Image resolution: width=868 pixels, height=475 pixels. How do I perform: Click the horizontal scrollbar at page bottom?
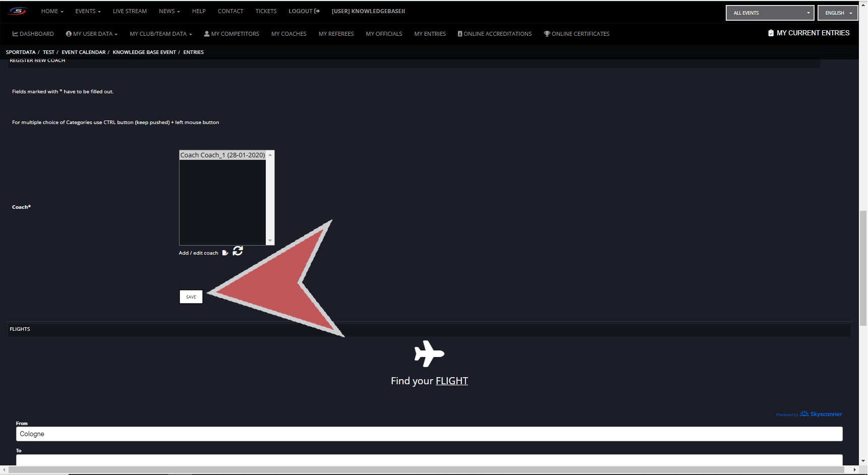tap(426, 469)
